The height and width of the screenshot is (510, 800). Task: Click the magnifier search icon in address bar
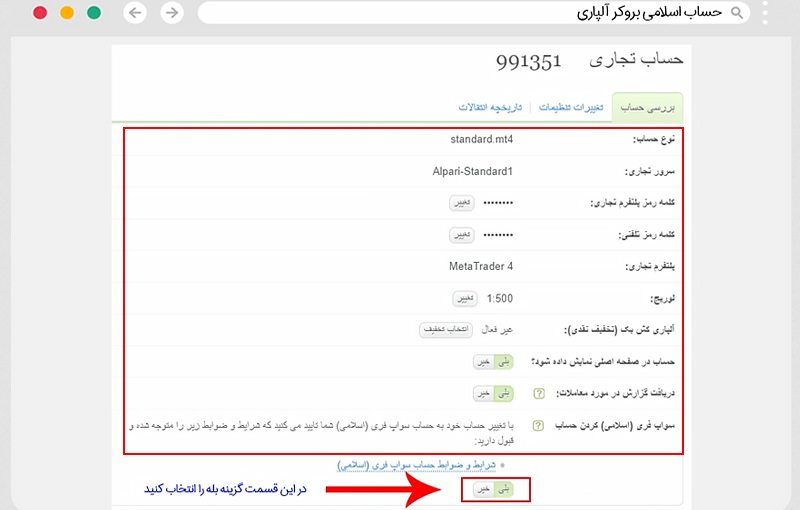(x=737, y=13)
